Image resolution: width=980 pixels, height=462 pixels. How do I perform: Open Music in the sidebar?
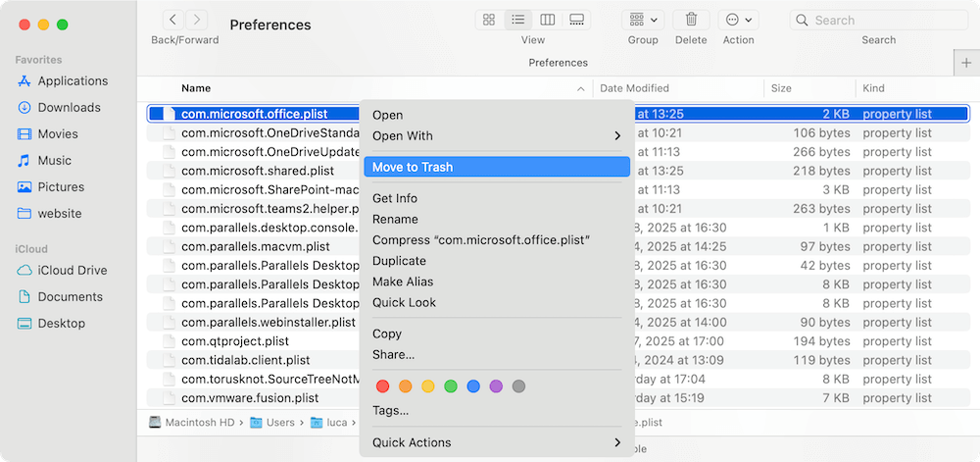pyautogui.click(x=44, y=161)
